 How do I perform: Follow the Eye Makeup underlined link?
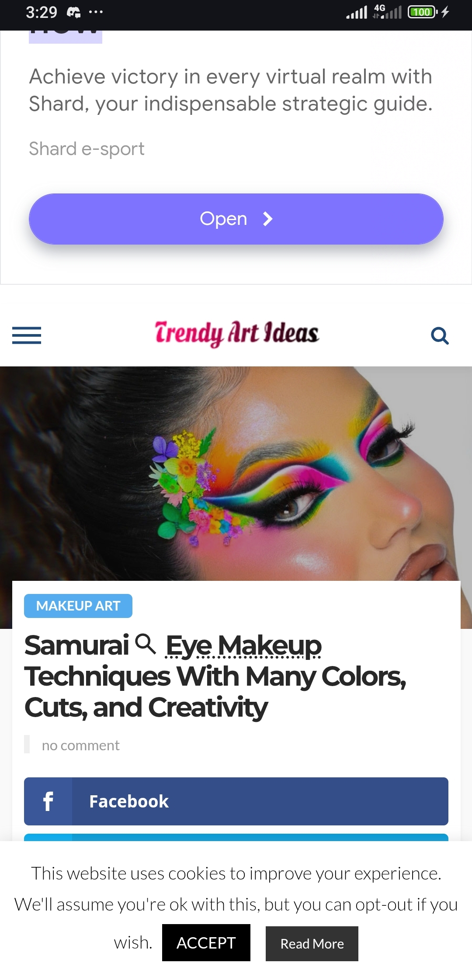point(243,645)
